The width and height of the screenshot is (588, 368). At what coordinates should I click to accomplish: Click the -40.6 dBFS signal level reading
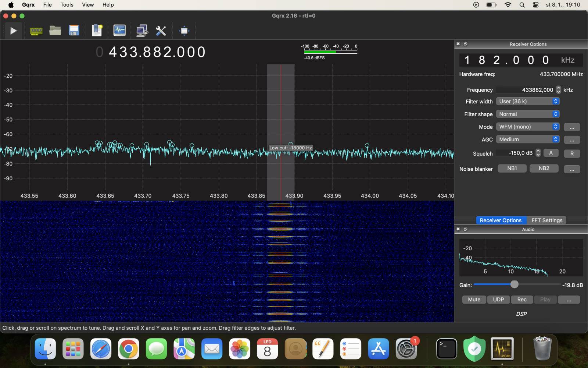(314, 58)
